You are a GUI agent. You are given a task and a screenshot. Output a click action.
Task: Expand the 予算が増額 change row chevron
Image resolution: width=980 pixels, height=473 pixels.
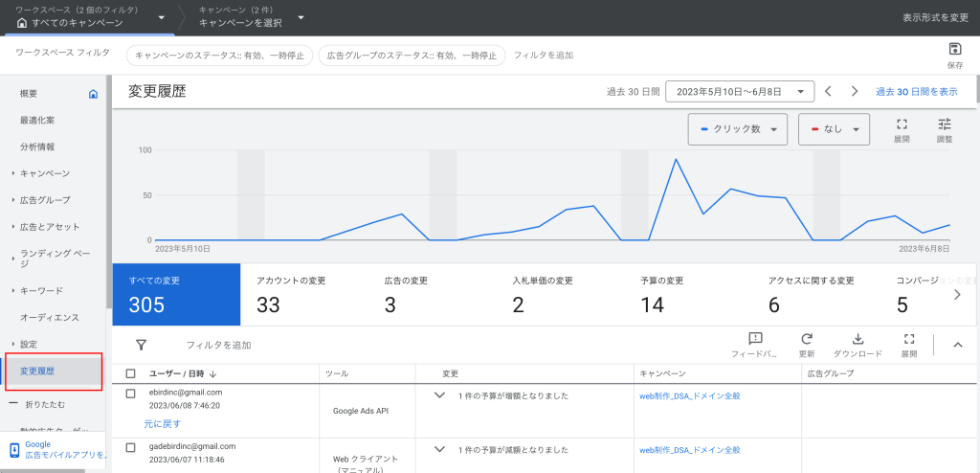click(x=439, y=395)
